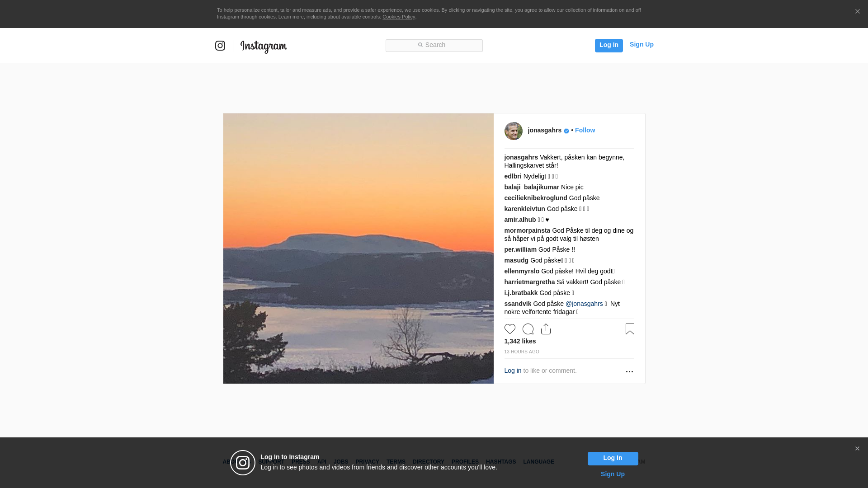Open the LANGUAGE footer selector
The height and width of the screenshot is (488, 868).
click(x=538, y=462)
